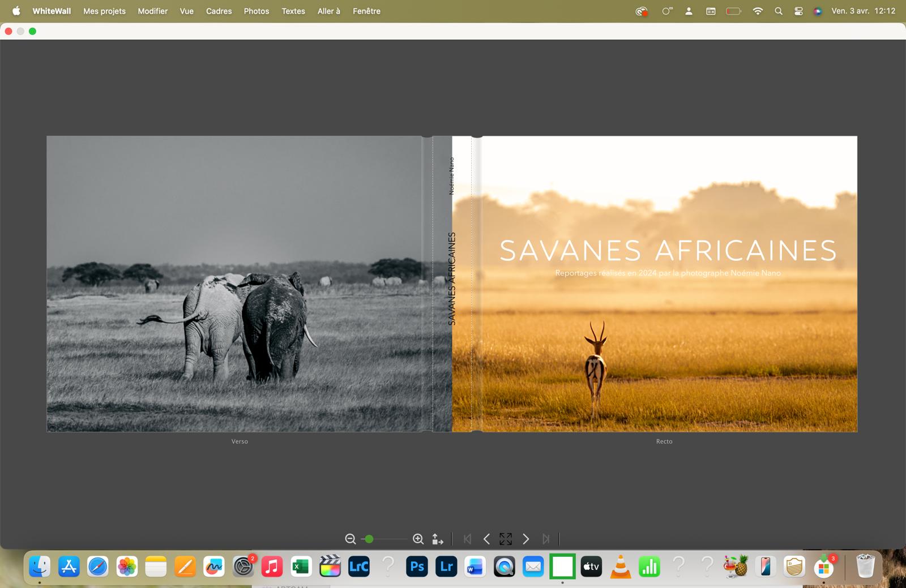This screenshot has width=906, height=588.
Task: Click the export/output icon beside the zoom controls
Action: point(437,539)
